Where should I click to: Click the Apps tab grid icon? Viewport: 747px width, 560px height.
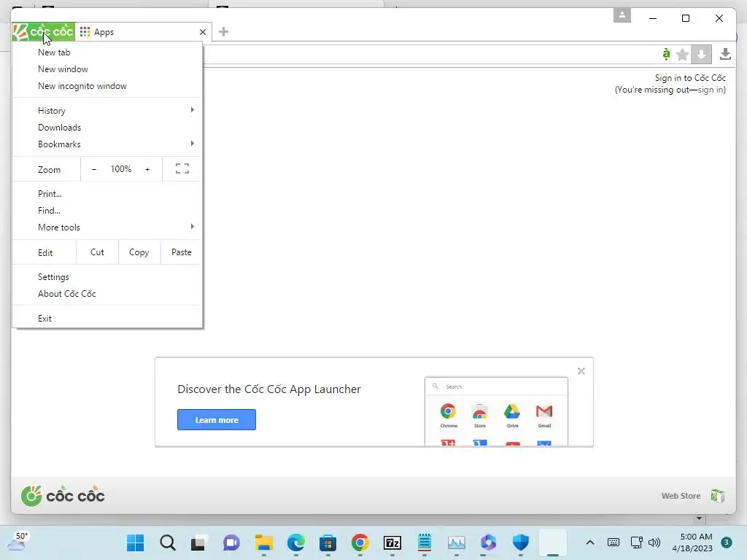(85, 32)
